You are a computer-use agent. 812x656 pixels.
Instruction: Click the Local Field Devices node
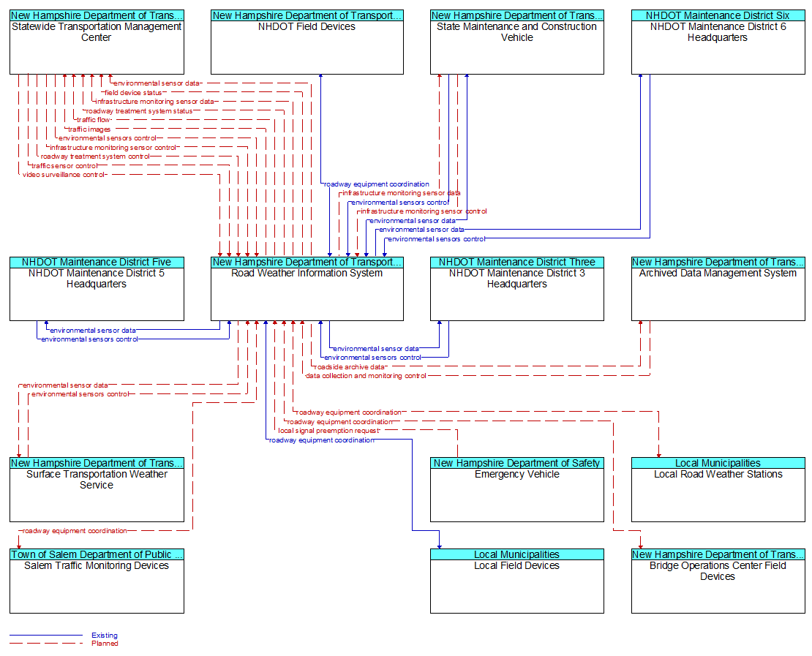click(x=516, y=581)
